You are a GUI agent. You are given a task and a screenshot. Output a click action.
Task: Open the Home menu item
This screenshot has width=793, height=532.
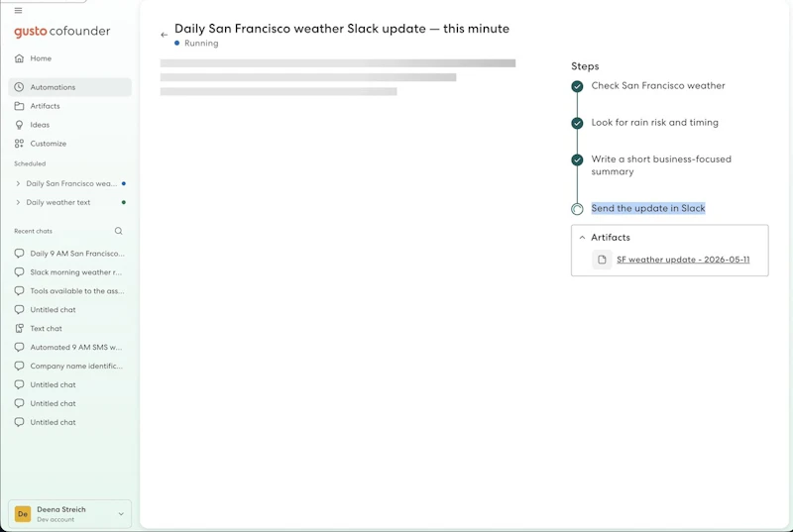tap(69, 58)
